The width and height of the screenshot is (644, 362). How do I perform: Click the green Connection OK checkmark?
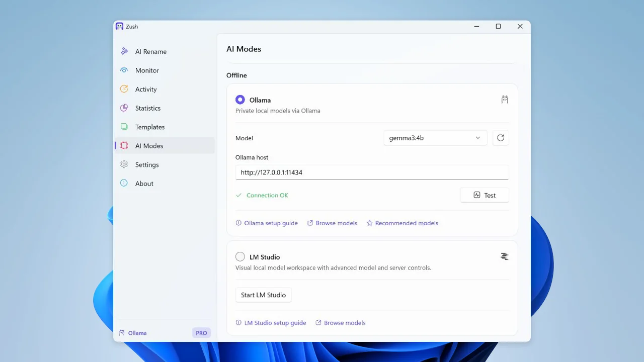click(x=239, y=195)
